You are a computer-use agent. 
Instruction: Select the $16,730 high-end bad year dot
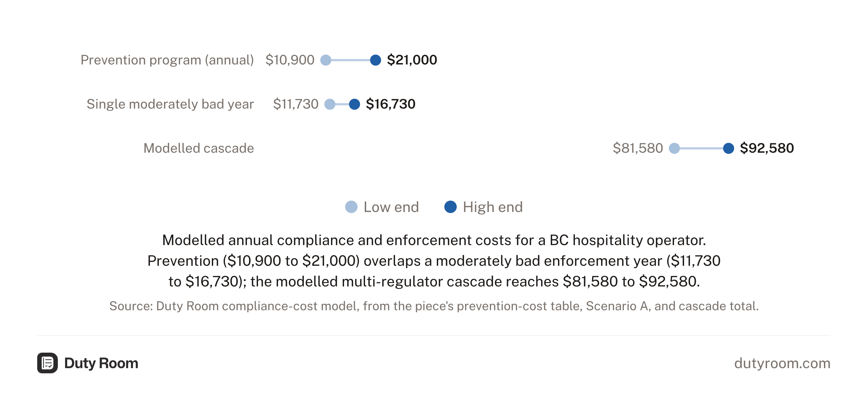pos(354,104)
